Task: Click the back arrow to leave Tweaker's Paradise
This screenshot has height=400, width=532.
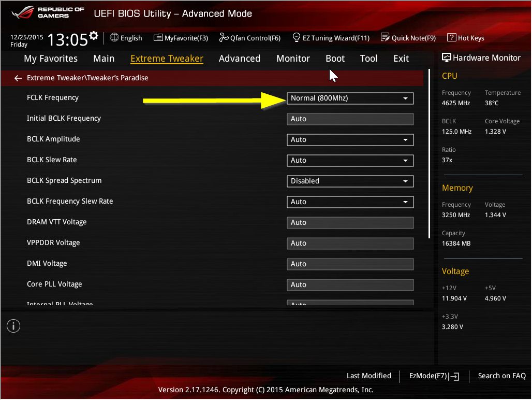Action: tap(18, 78)
